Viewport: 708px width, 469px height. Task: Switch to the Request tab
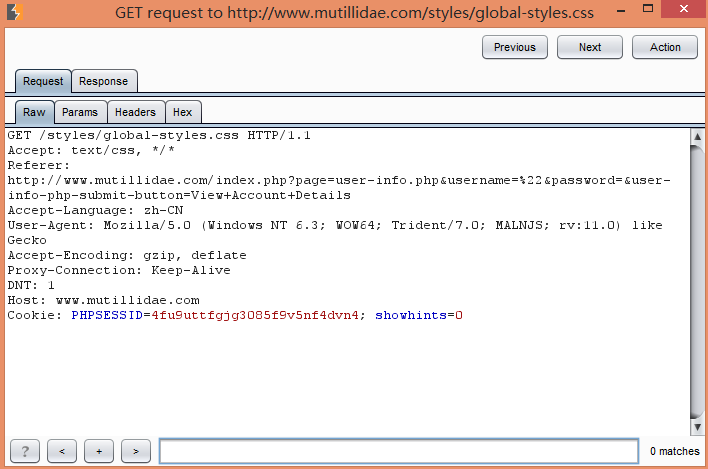point(43,81)
